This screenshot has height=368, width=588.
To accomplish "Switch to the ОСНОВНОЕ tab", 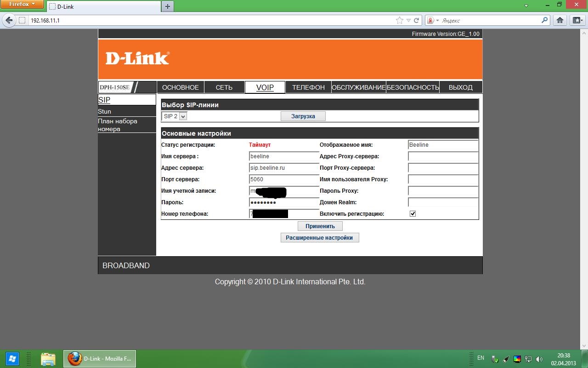I will click(181, 87).
